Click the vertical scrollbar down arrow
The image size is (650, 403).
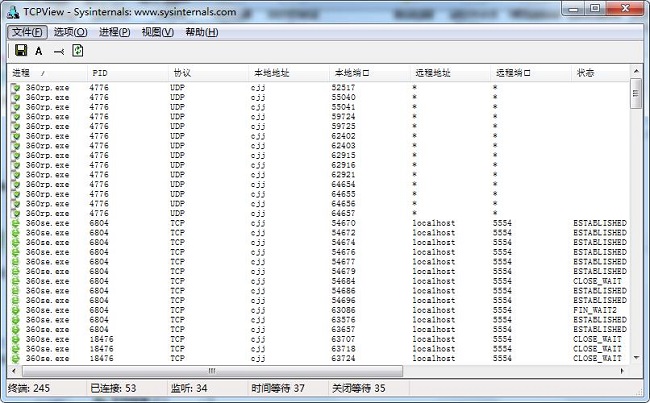coord(636,356)
